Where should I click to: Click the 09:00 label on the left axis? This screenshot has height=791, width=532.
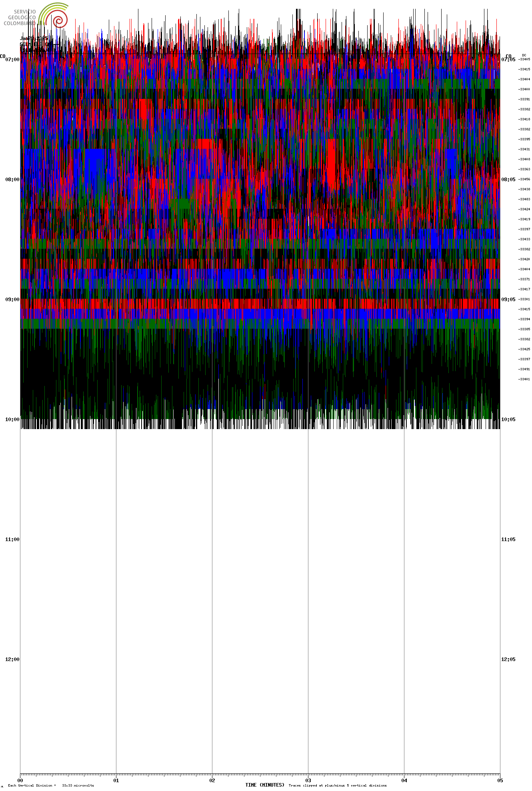click(12, 300)
